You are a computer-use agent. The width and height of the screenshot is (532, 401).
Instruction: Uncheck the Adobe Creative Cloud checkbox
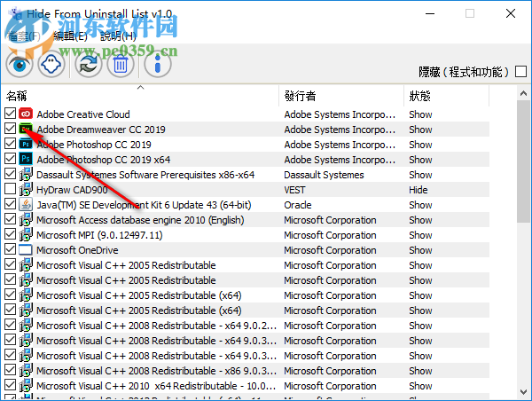point(11,114)
